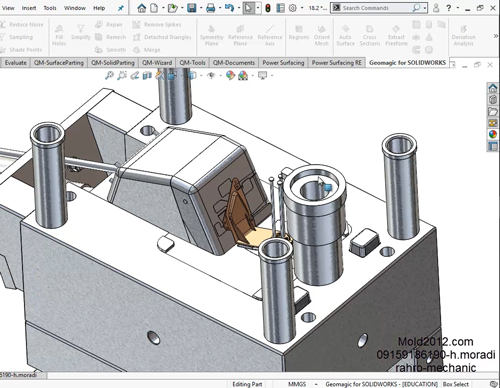Open the Window menu
The width and height of the screenshot is (500, 388).
[x=75, y=8]
